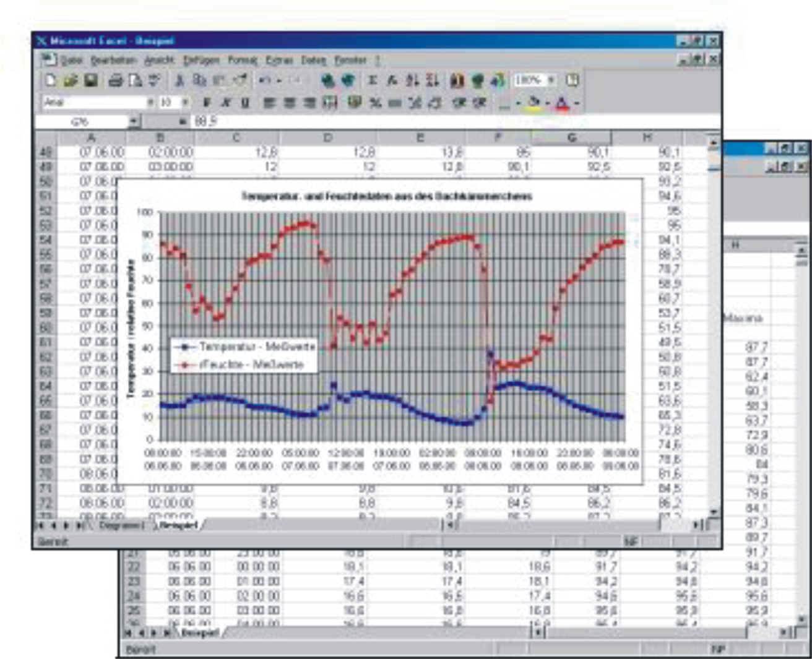Viewport: 812px width, 659px height.
Task: Toggle center alignment
Action: point(289,103)
